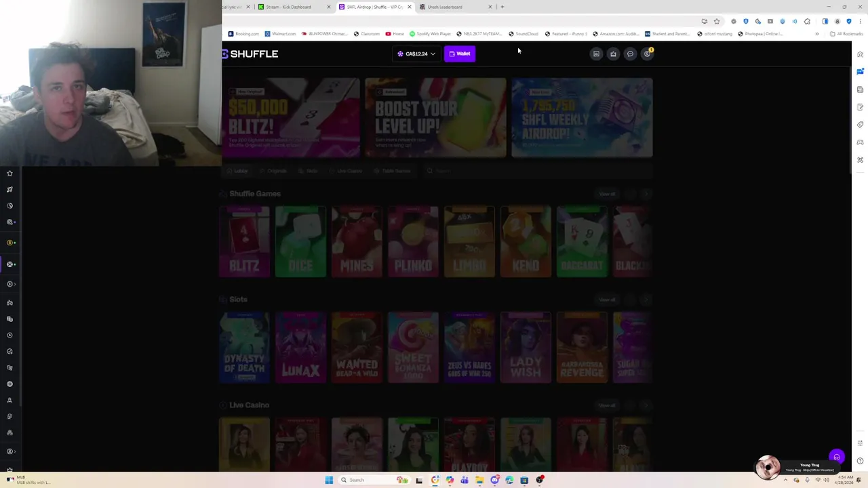Expand the CA$12.24 balance dropdown
868x488 pixels.
coord(416,54)
